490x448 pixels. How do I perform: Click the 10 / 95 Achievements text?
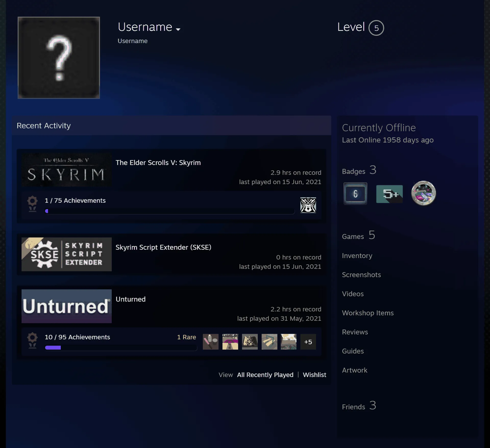click(77, 337)
